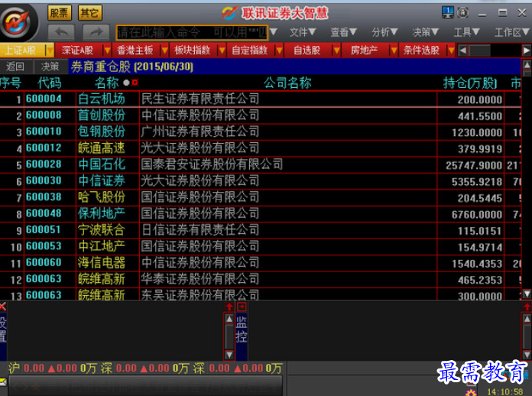This screenshot has width=532, height=396.
Task: Switch to the 房地产 tab
Action: click(x=365, y=50)
